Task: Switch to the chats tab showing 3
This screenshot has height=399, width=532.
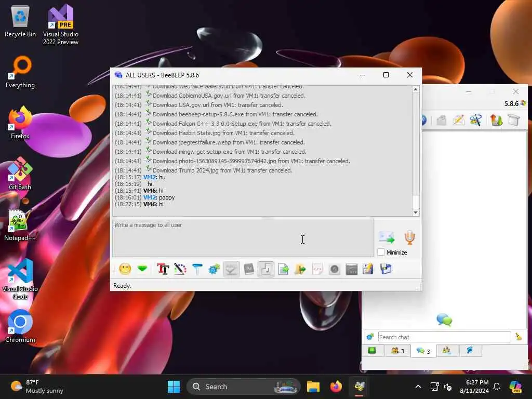Action: (x=423, y=351)
